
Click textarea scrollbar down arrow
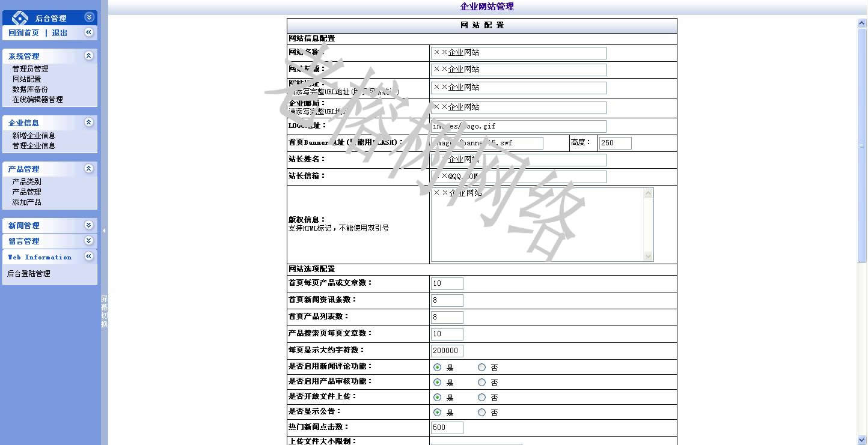coord(648,256)
